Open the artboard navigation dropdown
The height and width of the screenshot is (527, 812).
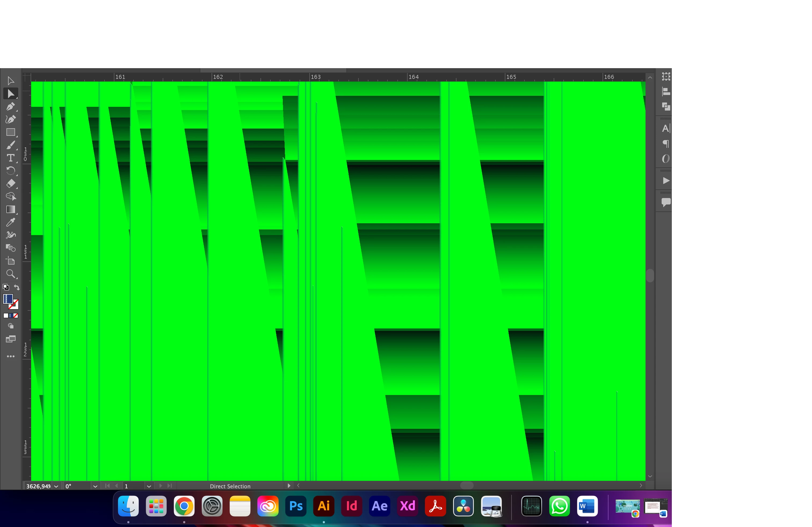click(x=149, y=486)
